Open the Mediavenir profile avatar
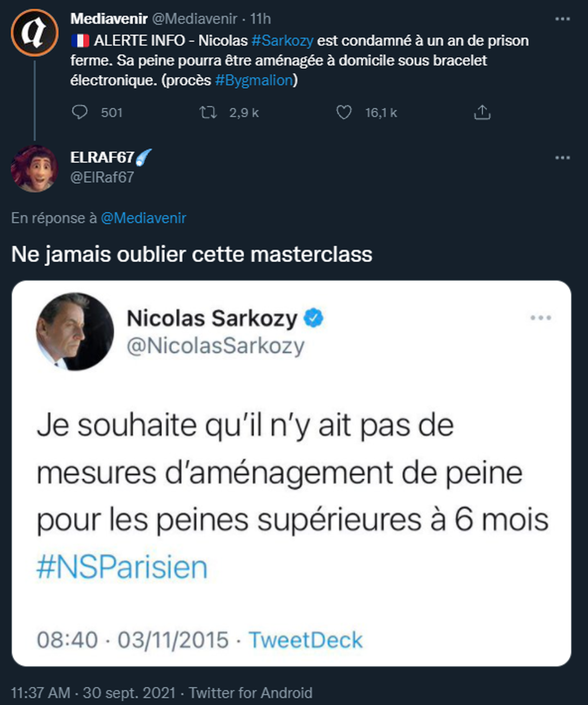The width and height of the screenshot is (588, 705). (35, 32)
